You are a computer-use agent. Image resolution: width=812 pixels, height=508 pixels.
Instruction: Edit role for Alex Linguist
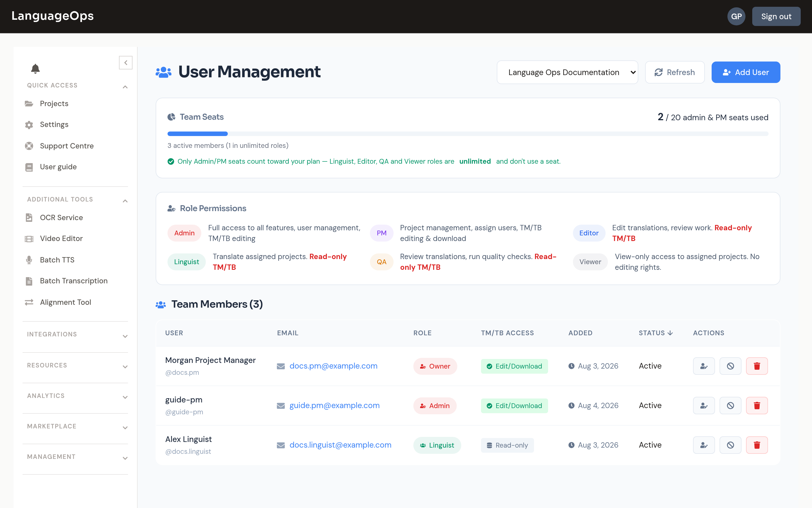tap(704, 445)
